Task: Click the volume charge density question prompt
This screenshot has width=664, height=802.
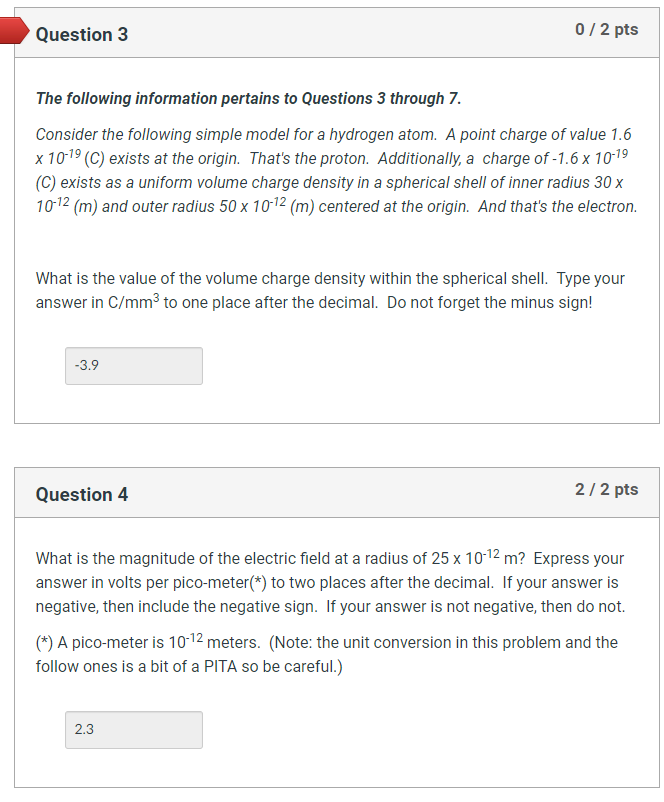Action: [330, 290]
